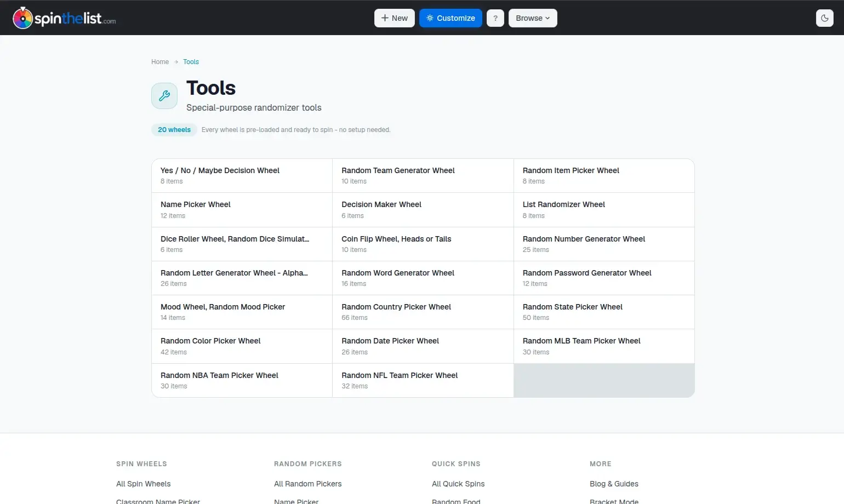
Task: Open the Random Country Picker Wheel
Action: 423,312
